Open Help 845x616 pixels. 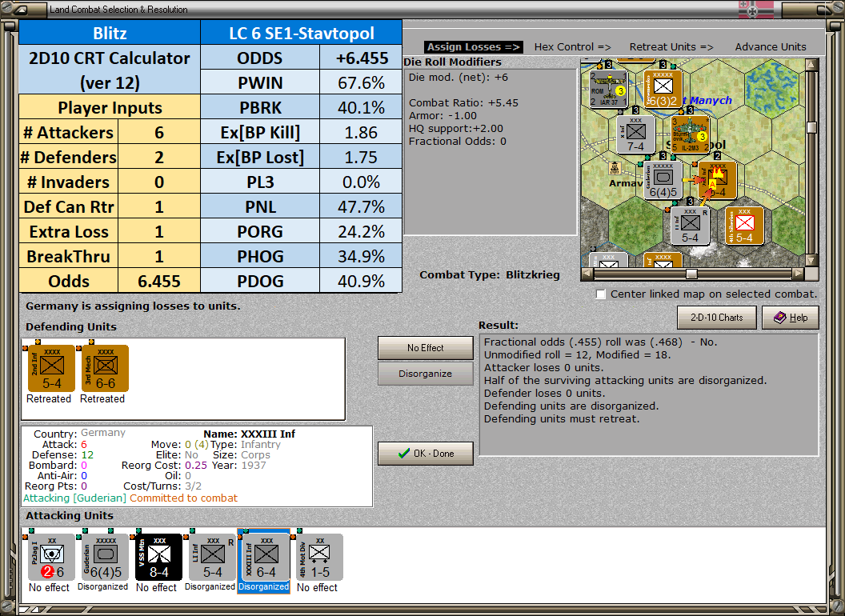791,318
